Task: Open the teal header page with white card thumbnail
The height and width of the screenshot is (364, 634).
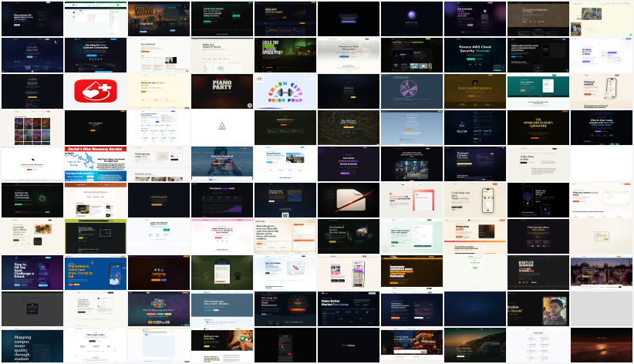Action: point(538,91)
